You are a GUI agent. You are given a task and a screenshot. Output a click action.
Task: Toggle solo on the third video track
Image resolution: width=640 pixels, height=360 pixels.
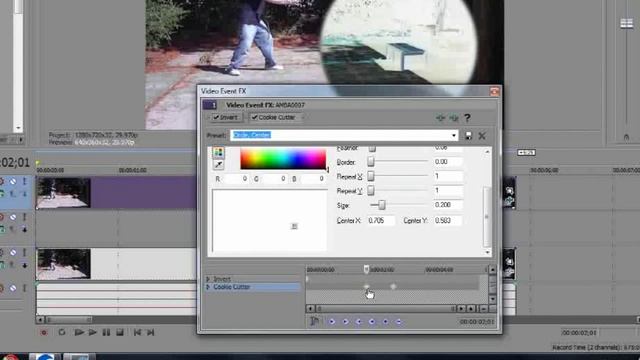point(24,253)
